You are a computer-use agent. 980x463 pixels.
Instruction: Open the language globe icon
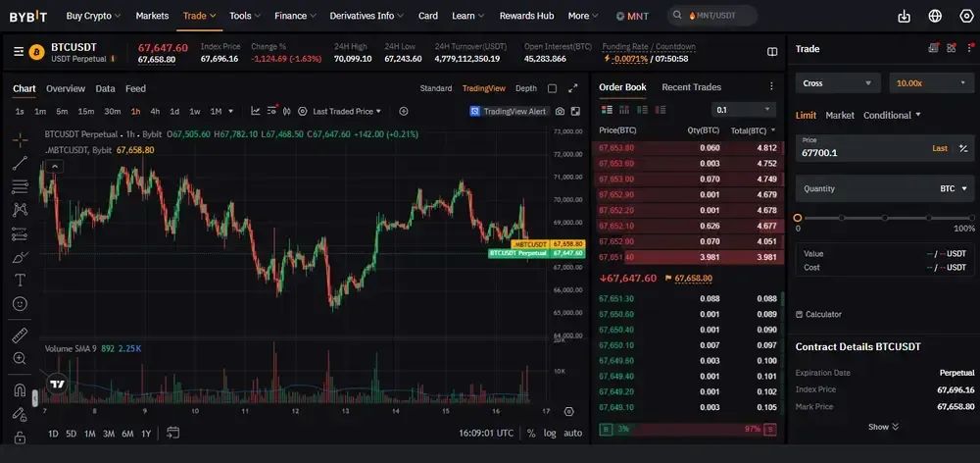click(935, 17)
